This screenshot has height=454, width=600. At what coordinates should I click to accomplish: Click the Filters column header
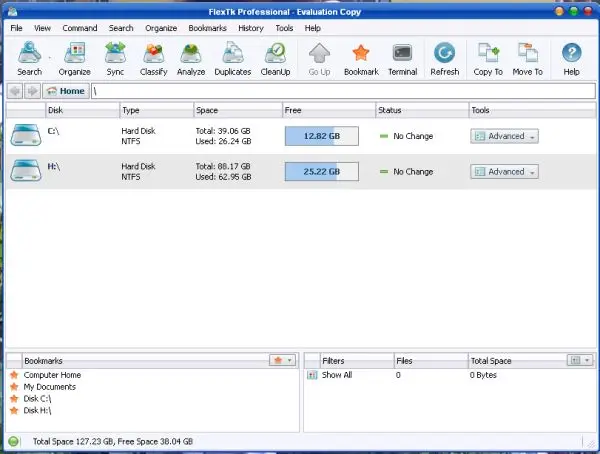coord(357,361)
